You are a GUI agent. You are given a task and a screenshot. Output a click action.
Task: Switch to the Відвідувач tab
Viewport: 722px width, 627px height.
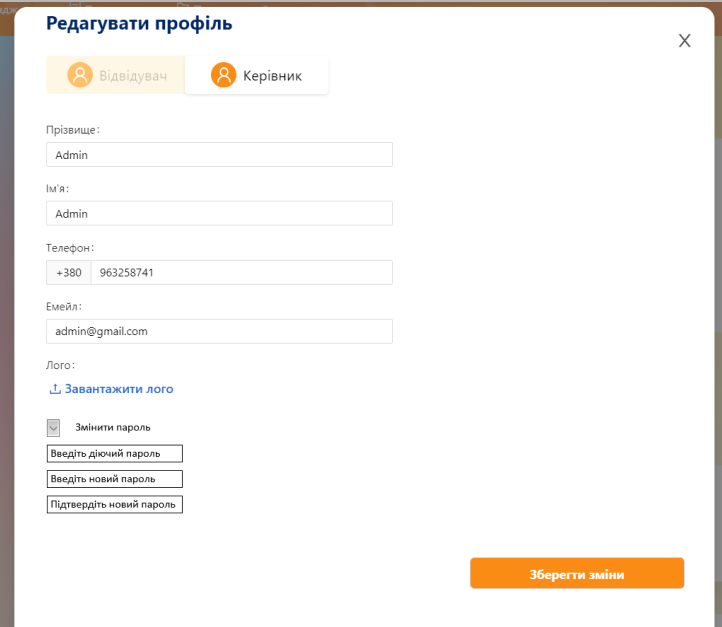pyautogui.click(x=116, y=75)
